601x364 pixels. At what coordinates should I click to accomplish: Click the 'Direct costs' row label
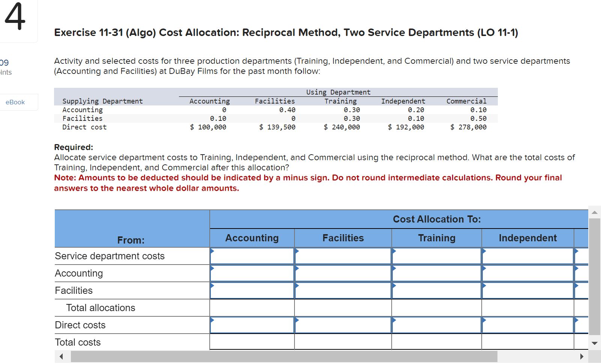coord(80,325)
